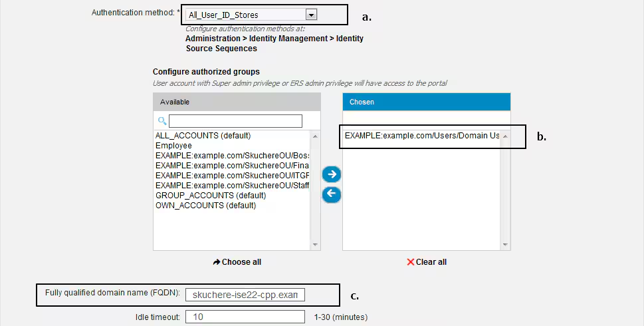This screenshot has width=644, height=326.
Task: Select GROUP_ACCOUNTS (default) in Available list
Action: (210, 196)
